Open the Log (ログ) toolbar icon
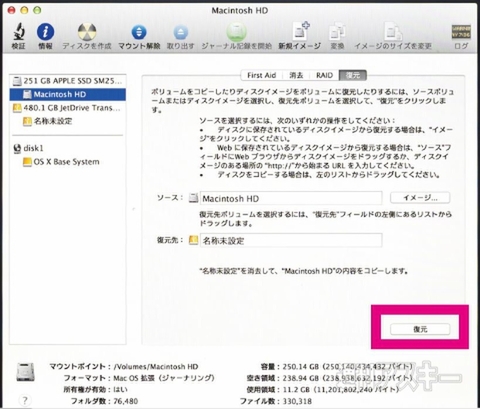 461,32
